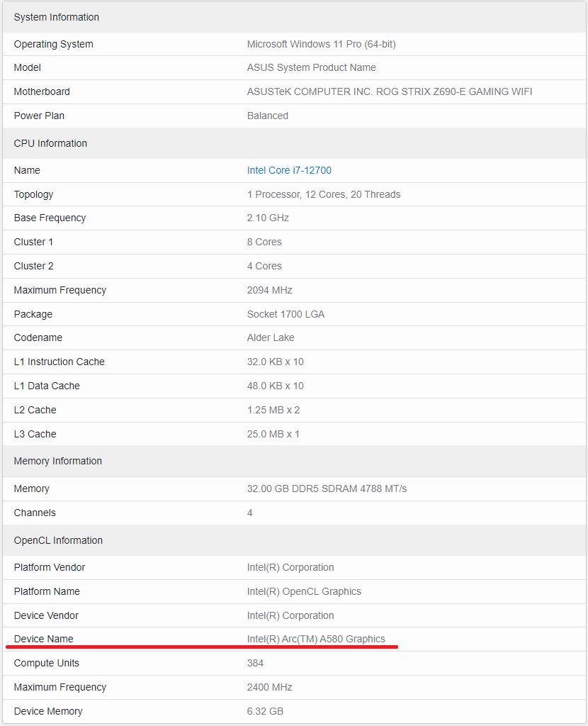Select the Device Vendor 'Intel(R) Corporation' value
The height and width of the screenshot is (726, 588).
290,615
